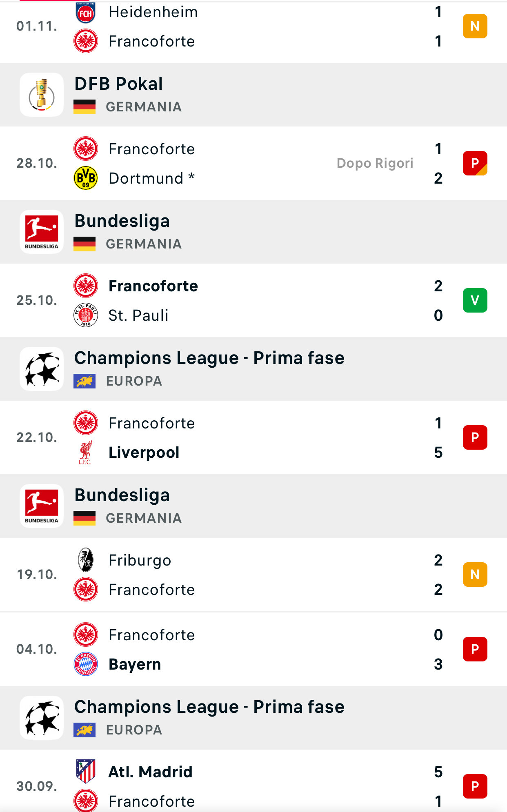Tap the orange N badge for Friburgo match
Screen dimensions: 507x812
475,575
